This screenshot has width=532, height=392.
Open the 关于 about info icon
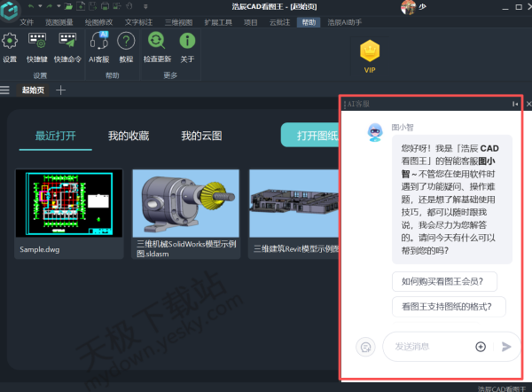point(187,41)
